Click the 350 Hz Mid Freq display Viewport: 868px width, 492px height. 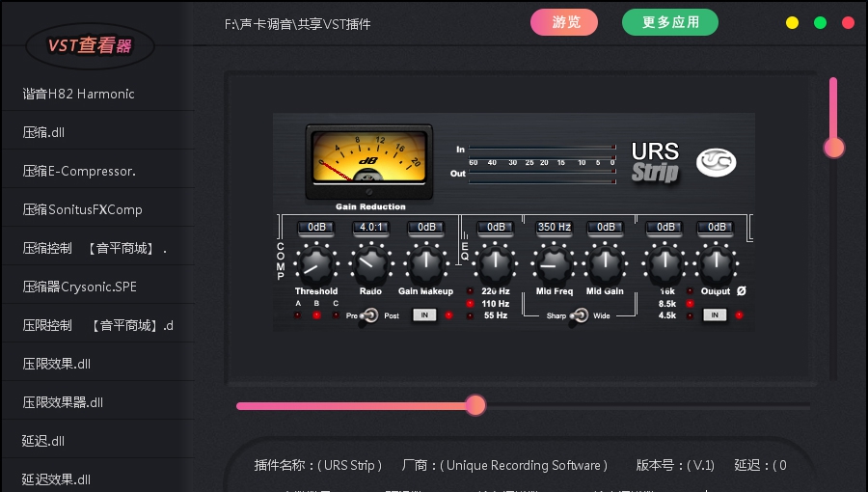(x=555, y=227)
